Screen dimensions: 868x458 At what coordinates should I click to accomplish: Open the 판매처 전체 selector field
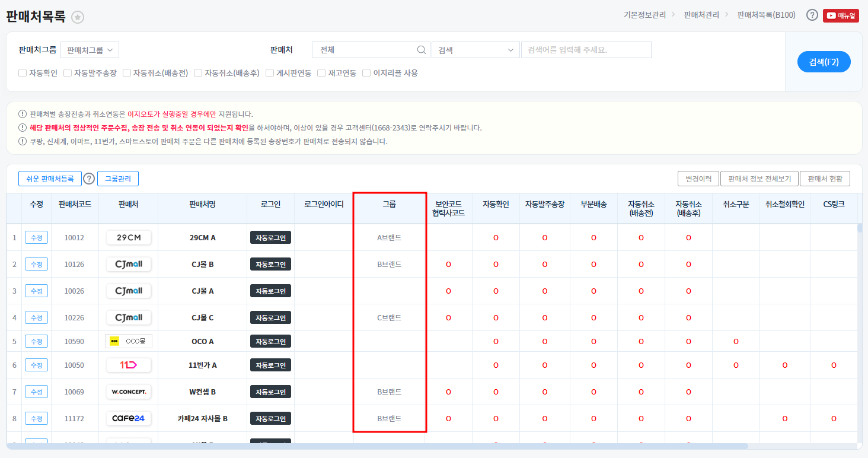(x=365, y=50)
